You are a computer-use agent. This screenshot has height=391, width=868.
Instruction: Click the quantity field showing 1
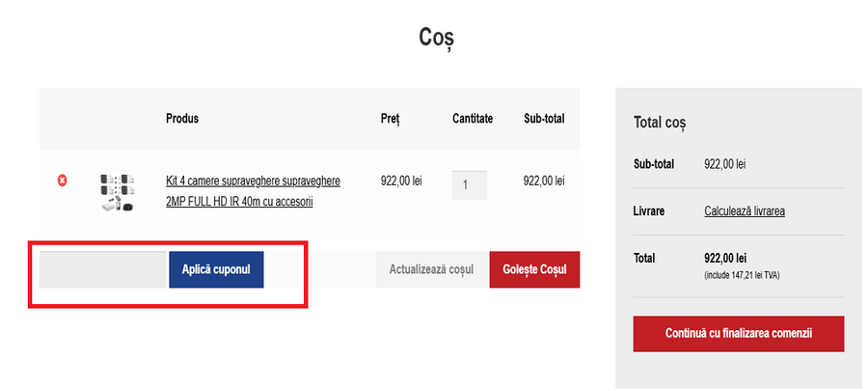tap(469, 184)
